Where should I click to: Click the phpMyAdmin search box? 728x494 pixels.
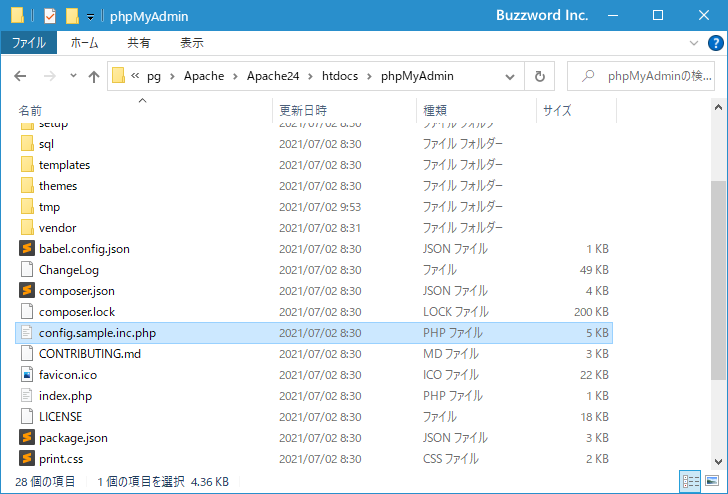(641, 76)
